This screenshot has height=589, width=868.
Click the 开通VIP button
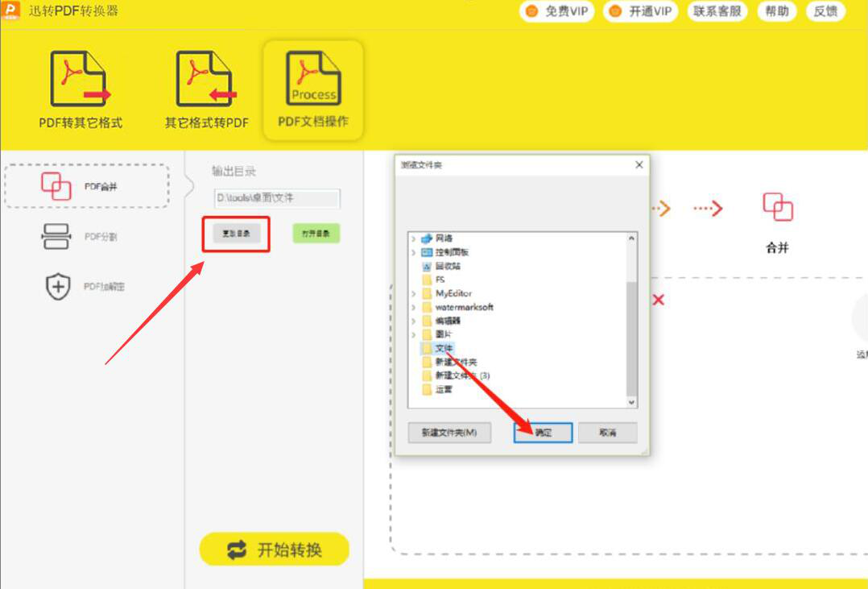tap(640, 11)
